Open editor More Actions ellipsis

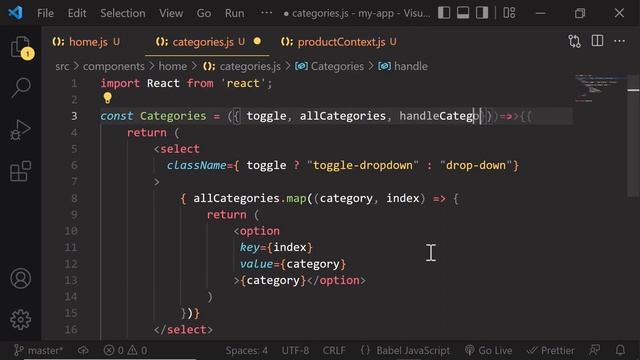[x=619, y=41]
